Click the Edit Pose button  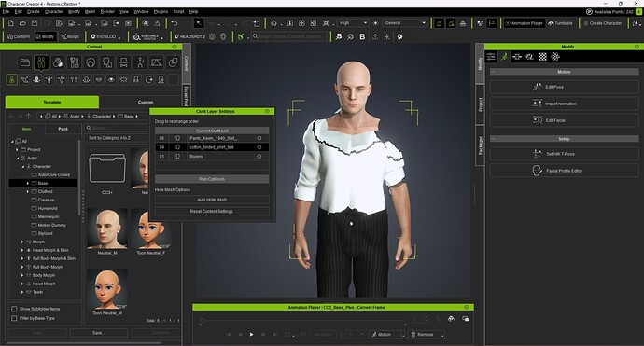click(x=565, y=87)
